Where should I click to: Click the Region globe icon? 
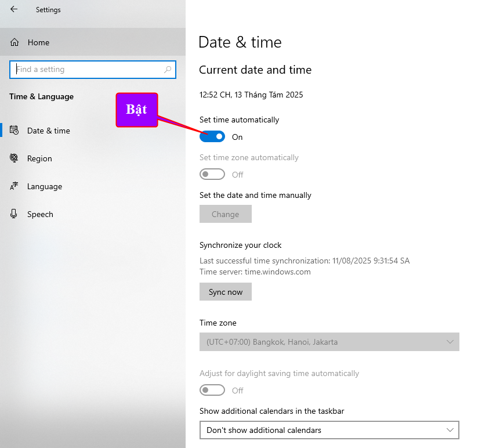pyautogui.click(x=15, y=158)
